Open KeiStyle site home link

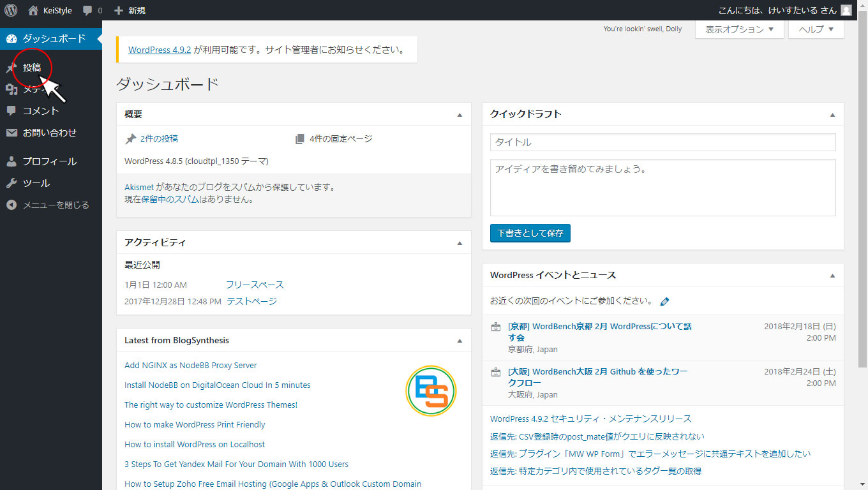click(50, 10)
